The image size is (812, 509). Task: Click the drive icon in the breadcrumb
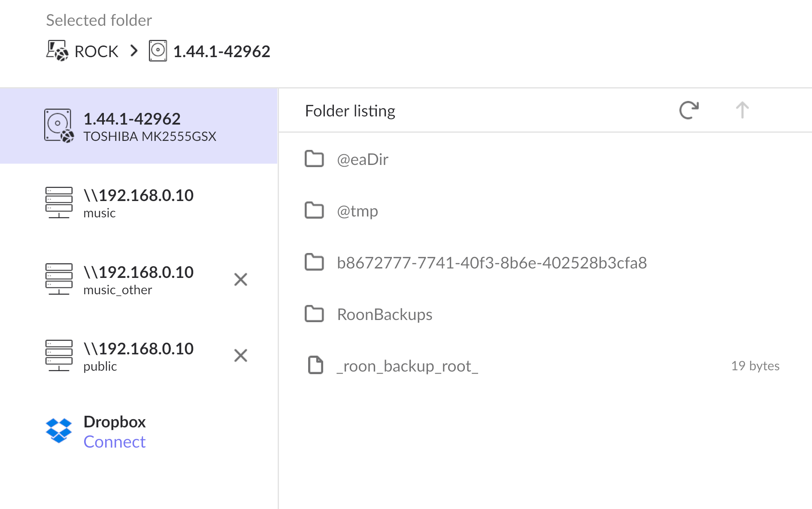[x=158, y=51]
